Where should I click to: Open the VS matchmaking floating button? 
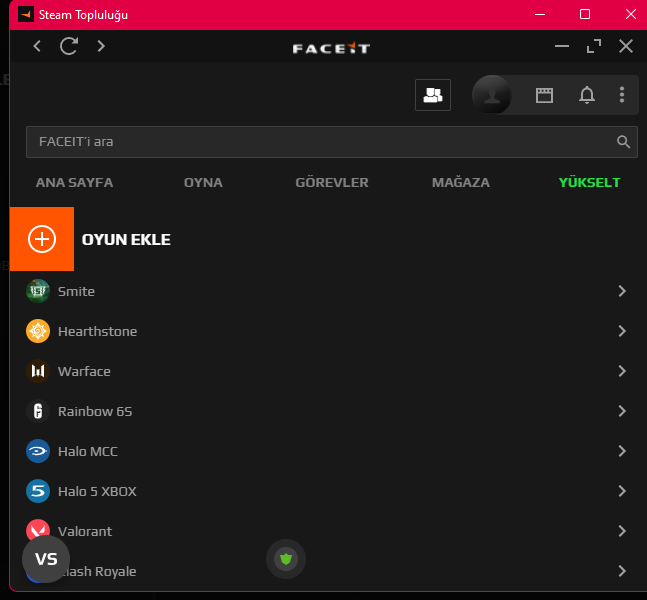pyautogui.click(x=46, y=559)
